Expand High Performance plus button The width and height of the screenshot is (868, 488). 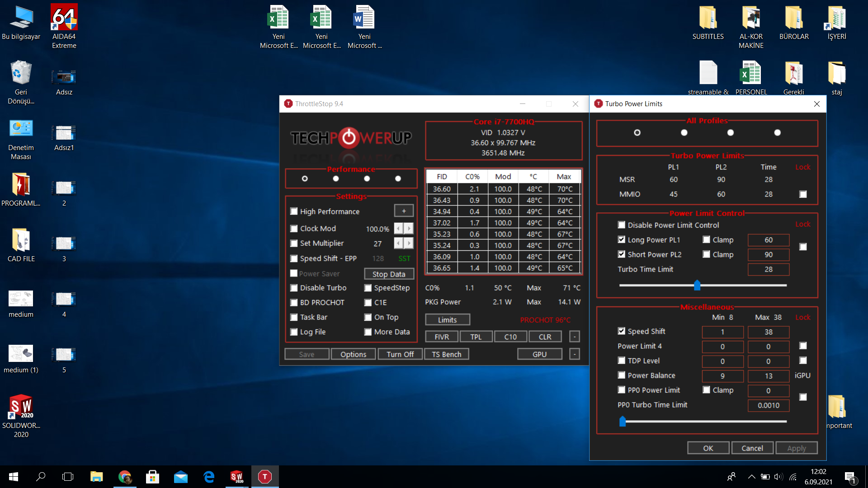click(404, 211)
